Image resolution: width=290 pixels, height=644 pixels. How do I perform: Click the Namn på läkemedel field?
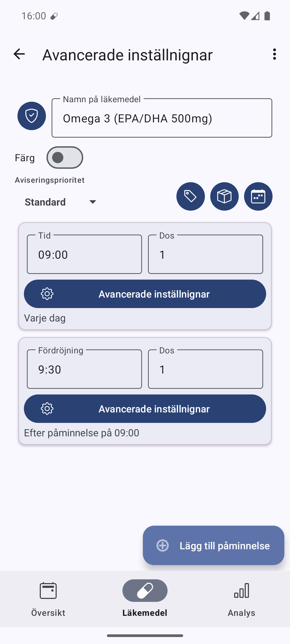(162, 118)
